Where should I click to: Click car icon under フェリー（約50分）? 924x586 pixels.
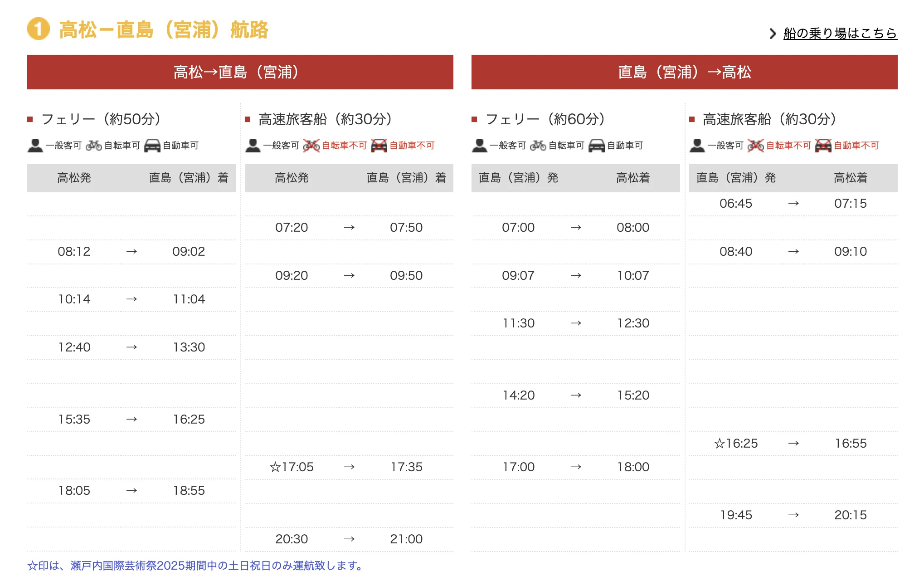(152, 146)
